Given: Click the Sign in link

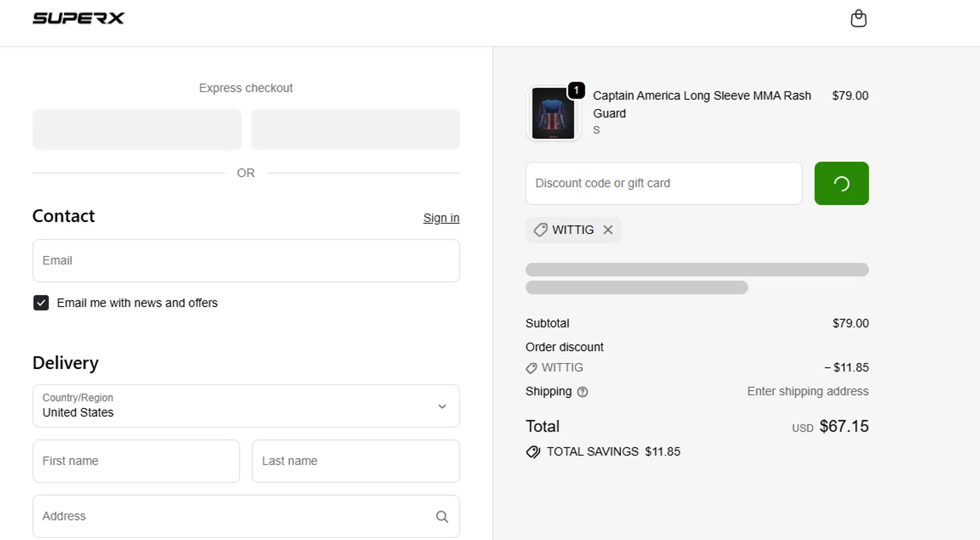Looking at the screenshot, I should coord(441,218).
